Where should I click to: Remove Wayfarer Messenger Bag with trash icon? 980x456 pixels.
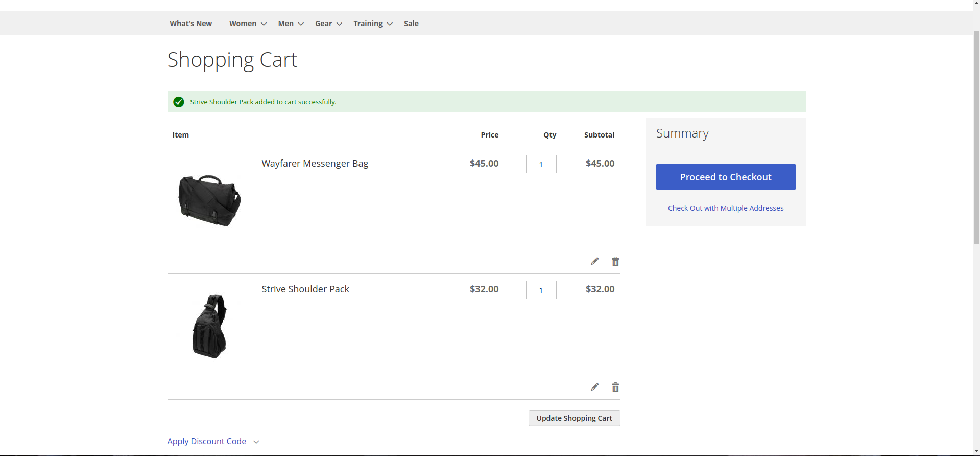615,261
